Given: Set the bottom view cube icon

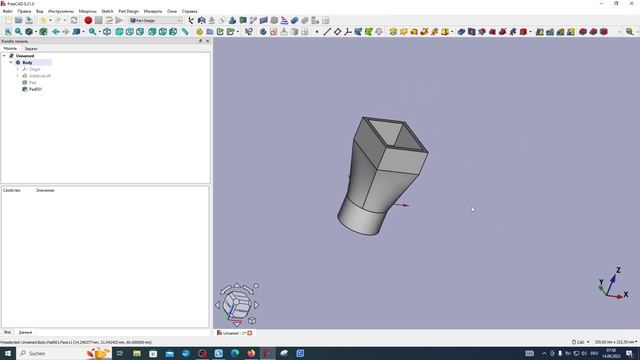Looking at the screenshot, I should click(162, 31).
